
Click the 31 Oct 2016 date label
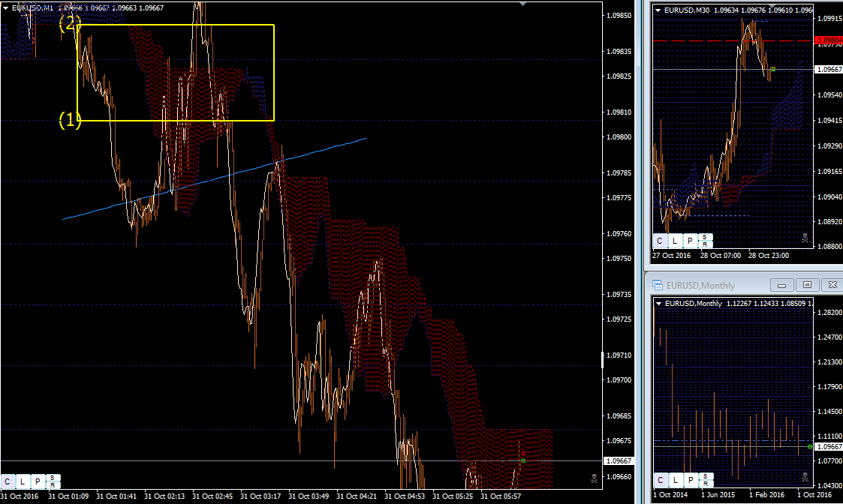point(20,496)
